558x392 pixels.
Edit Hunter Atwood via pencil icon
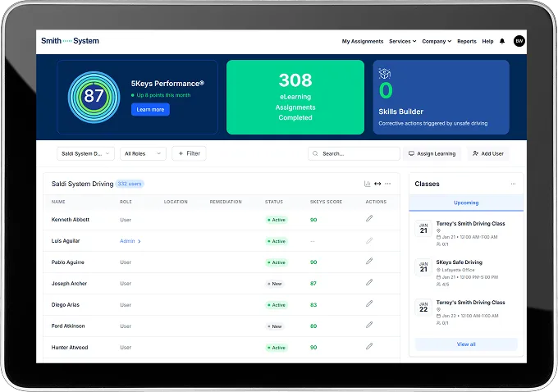(x=369, y=346)
